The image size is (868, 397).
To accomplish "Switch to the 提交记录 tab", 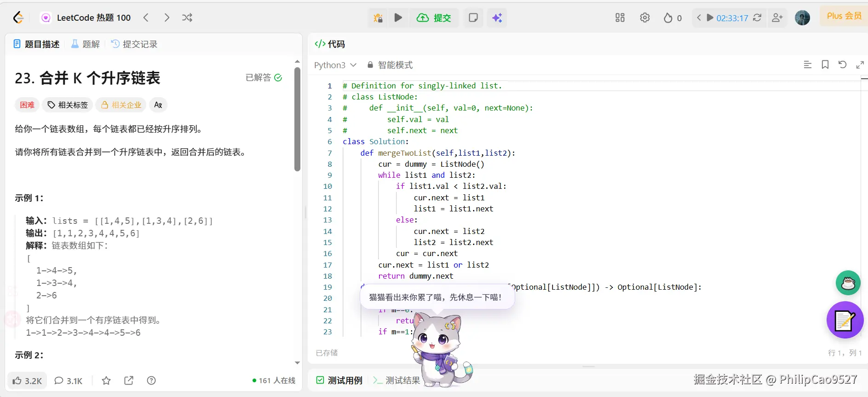I will point(134,44).
